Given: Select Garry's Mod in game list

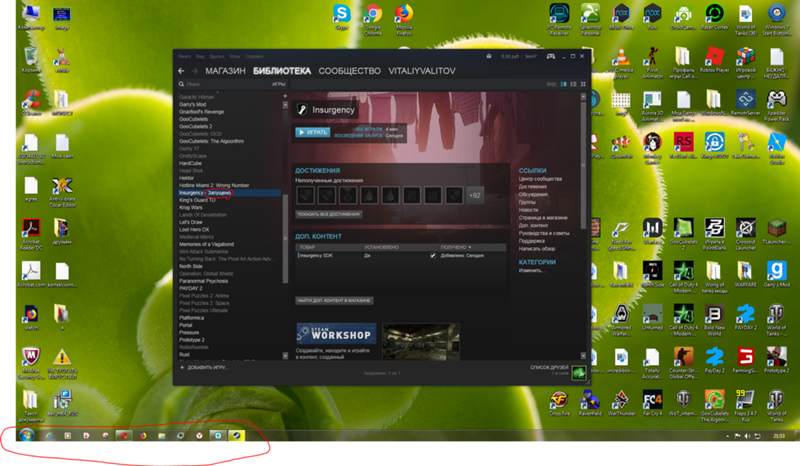Looking at the screenshot, I should click(x=192, y=105).
